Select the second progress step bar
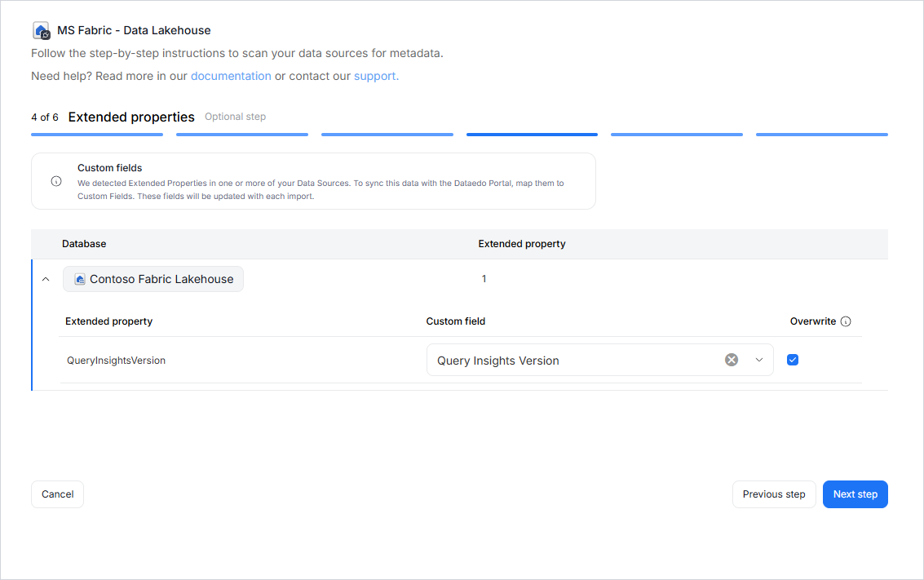This screenshot has width=924, height=580. coord(242,135)
